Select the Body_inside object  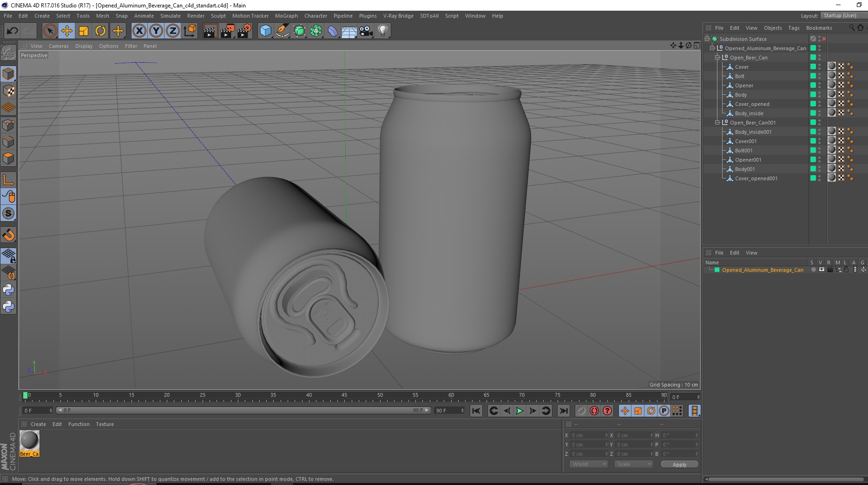[749, 113]
